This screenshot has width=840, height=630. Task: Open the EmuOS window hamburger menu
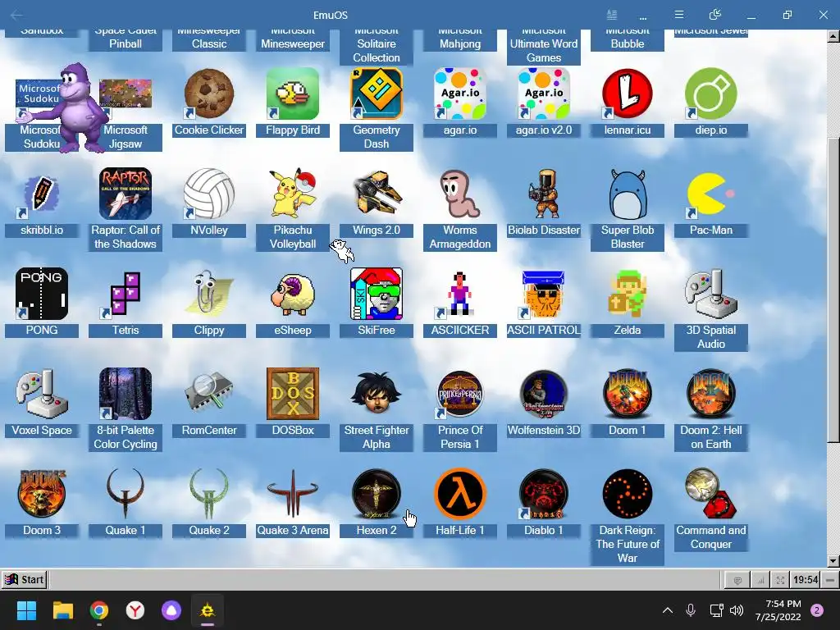(x=678, y=15)
